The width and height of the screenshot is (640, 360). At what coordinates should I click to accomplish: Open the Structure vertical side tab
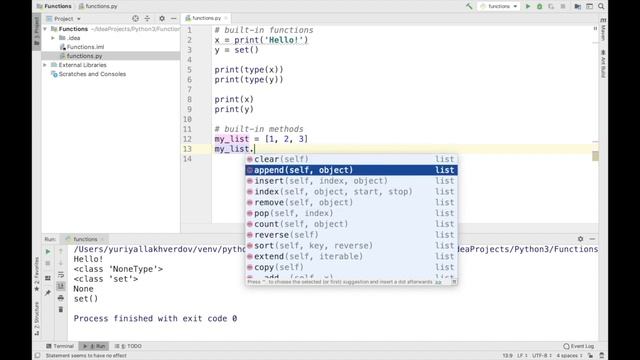(37, 318)
